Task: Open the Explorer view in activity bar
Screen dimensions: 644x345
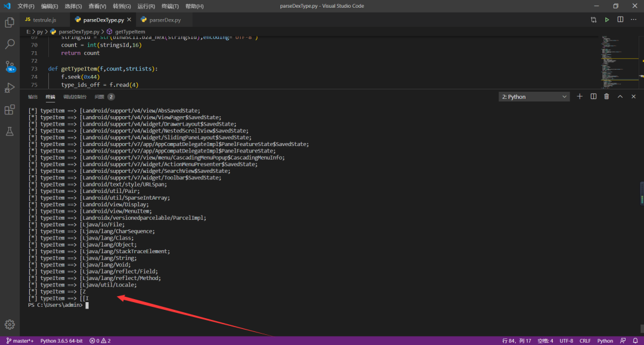Action: pyautogui.click(x=10, y=22)
